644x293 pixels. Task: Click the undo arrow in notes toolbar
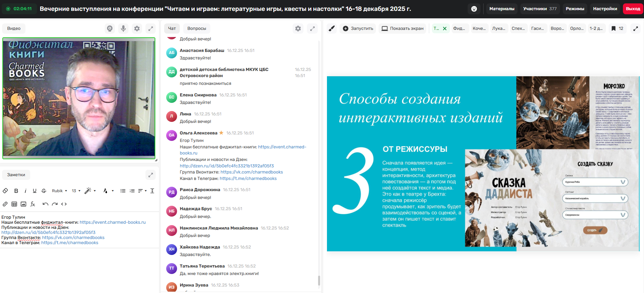coord(45,204)
